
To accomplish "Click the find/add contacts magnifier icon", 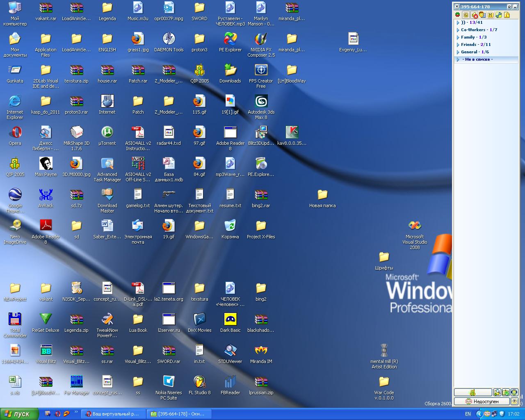I will coord(497,393).
